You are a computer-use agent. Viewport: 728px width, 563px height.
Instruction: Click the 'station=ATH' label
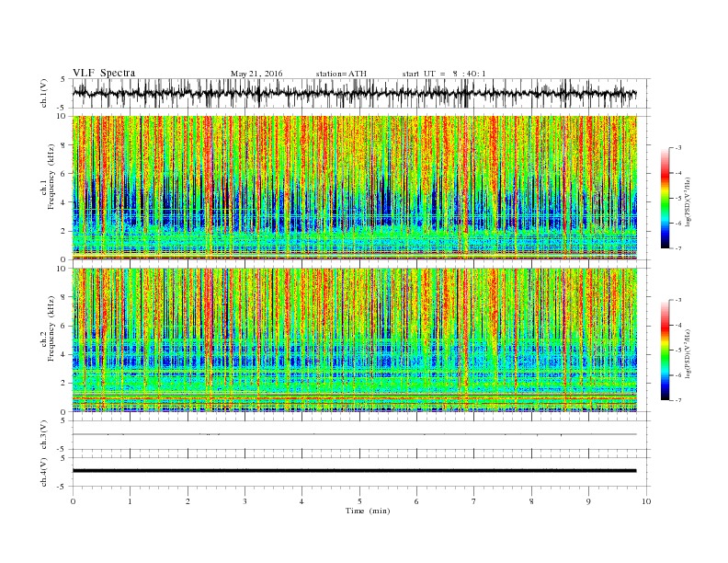pyautogui.click(x=341, y=74)
